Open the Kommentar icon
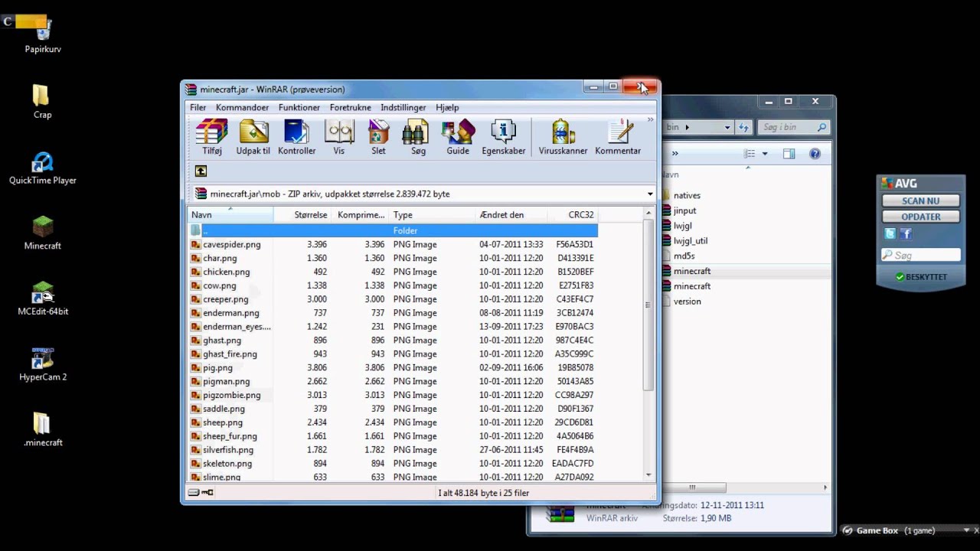 618,139
